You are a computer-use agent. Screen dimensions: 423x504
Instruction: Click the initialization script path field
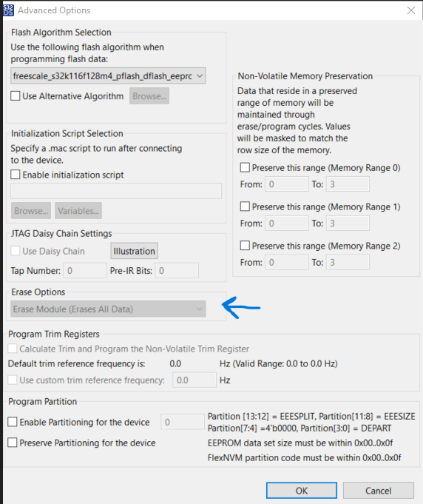click(116, 191)
